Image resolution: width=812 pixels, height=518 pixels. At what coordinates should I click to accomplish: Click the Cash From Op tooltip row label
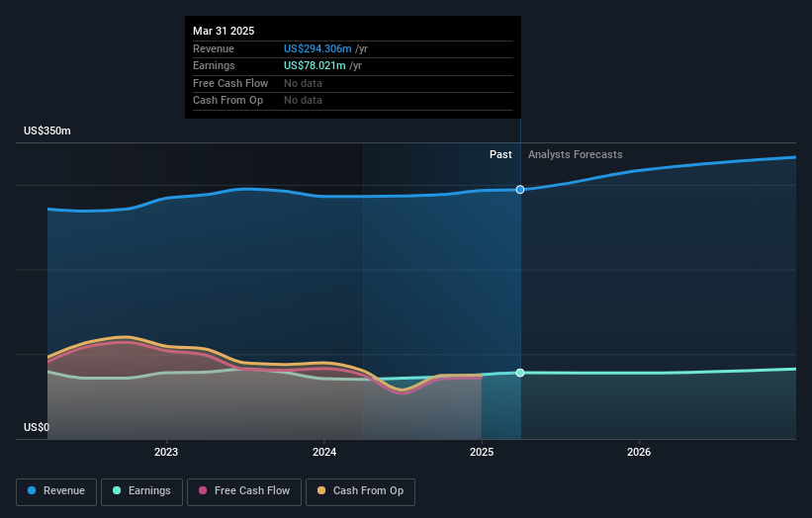point(227,101)
